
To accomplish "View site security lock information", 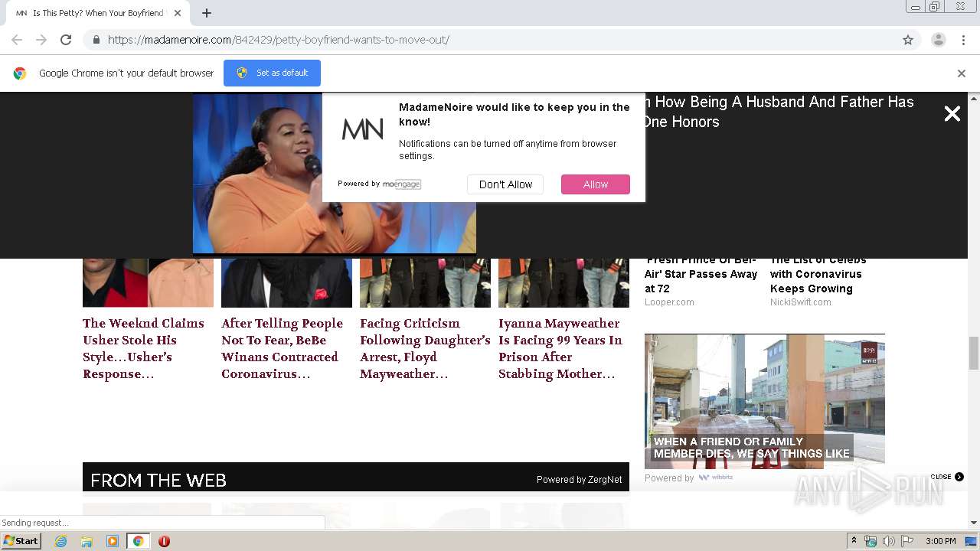I will (x=96, y=40).
